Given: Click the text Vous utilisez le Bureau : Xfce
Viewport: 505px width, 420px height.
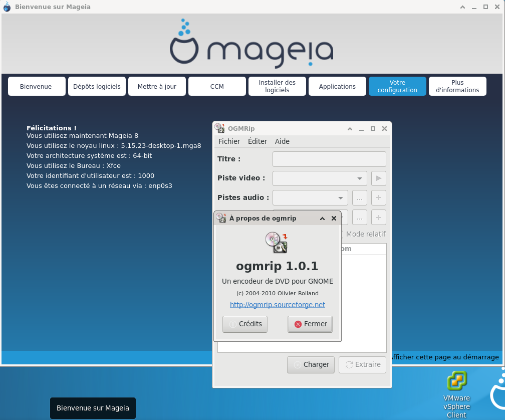Looking at the screenshot, I should [x=74, y=165].
